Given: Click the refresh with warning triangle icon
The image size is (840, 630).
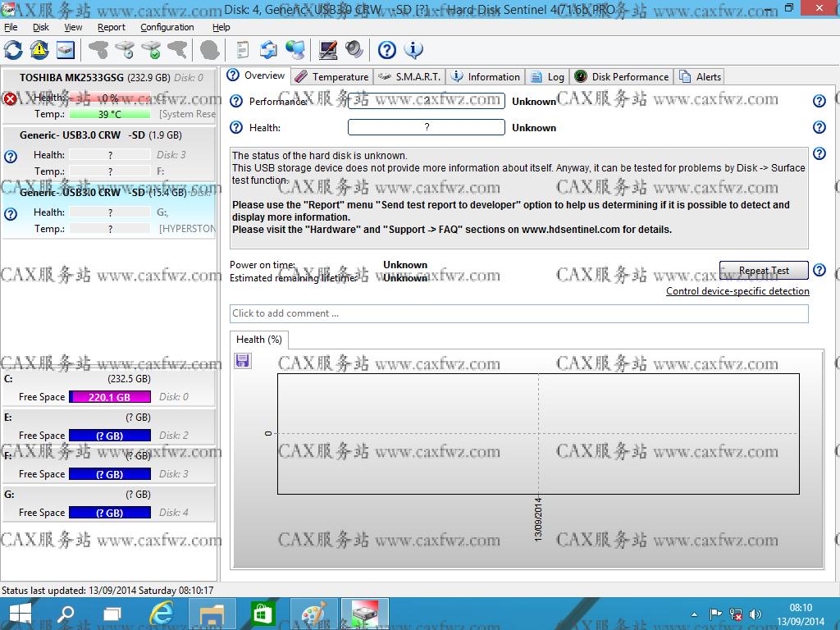Looking at the screenshot, I should 39,50.
